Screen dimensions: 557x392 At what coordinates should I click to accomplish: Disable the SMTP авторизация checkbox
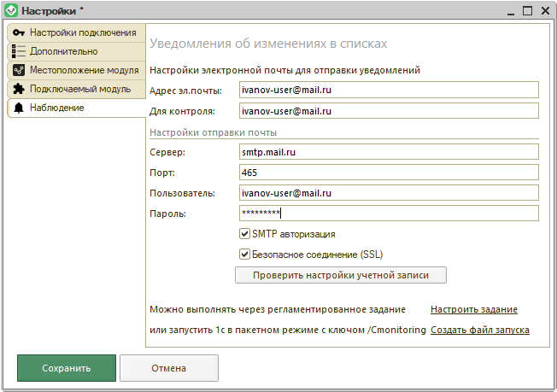pos(244,233)
